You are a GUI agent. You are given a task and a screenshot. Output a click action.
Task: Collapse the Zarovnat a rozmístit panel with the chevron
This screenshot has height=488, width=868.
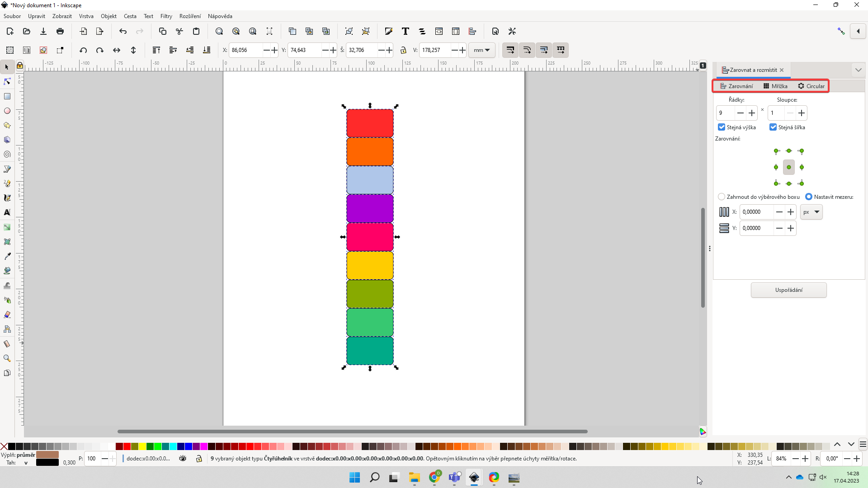pyautogui.click(x=859, y=70)
